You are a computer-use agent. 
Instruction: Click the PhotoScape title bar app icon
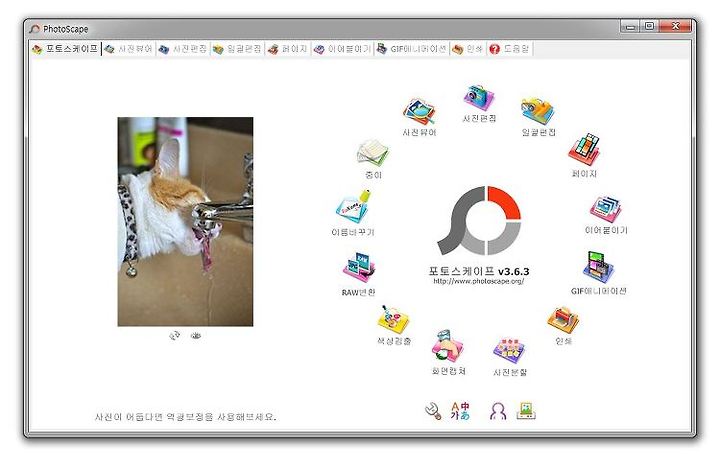coord(35,29)
